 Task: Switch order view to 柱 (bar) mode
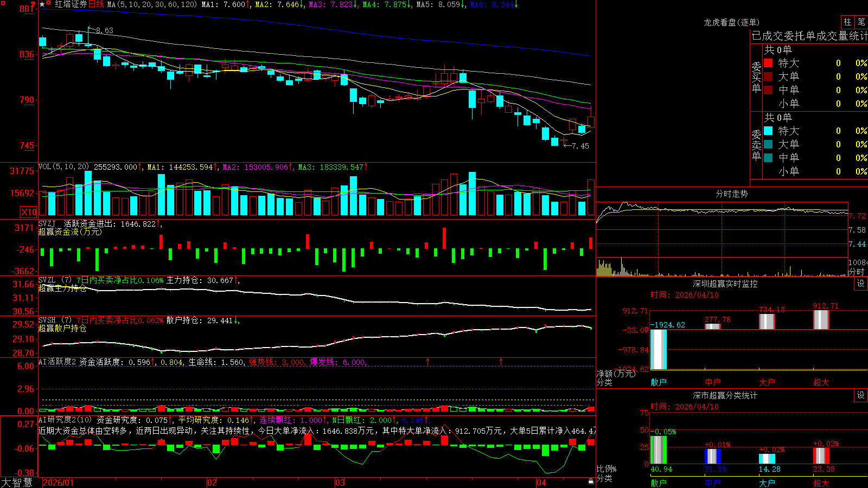coord(847,22)
